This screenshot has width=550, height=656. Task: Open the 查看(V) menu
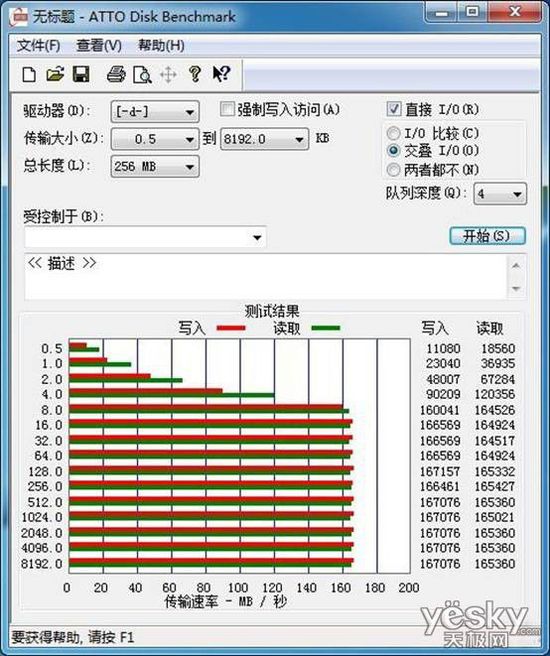click(x=99, y=46)
